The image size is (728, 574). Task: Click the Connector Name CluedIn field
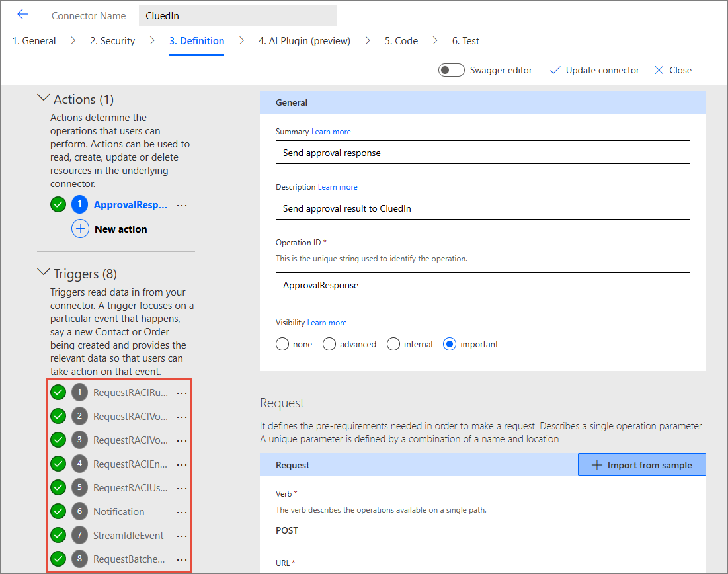pos(238,15)
